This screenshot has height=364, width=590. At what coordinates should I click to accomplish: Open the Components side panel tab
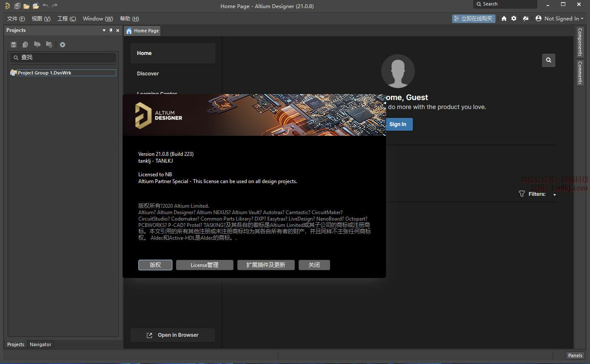[x=580, y=42]
